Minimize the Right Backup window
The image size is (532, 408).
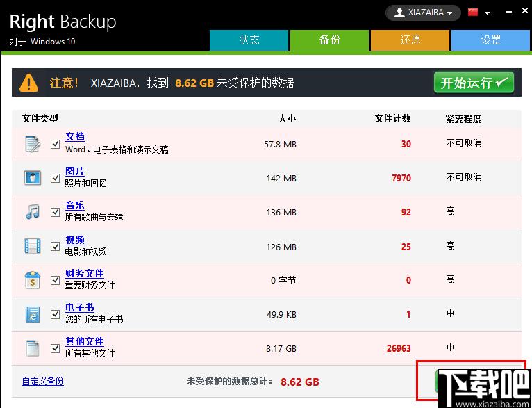point(508,12)
